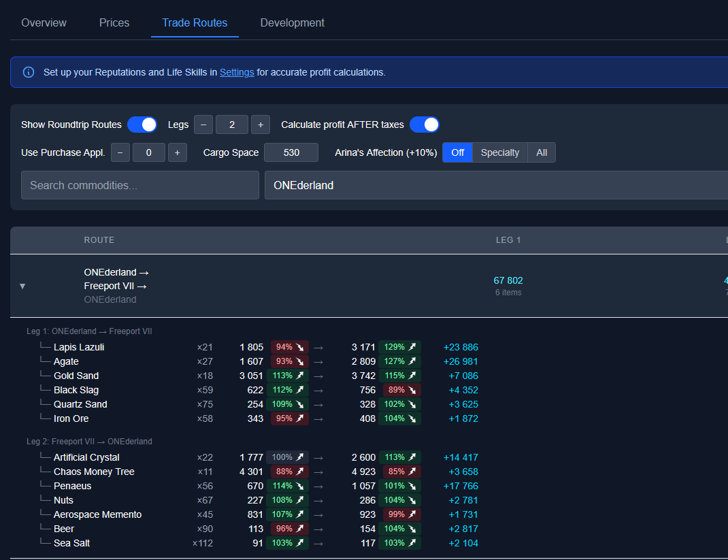This screenshot has height=560, width=728.
Task: Sort by the LEG 1 column header
Action: pyautogui.click(x=508, y=240)
